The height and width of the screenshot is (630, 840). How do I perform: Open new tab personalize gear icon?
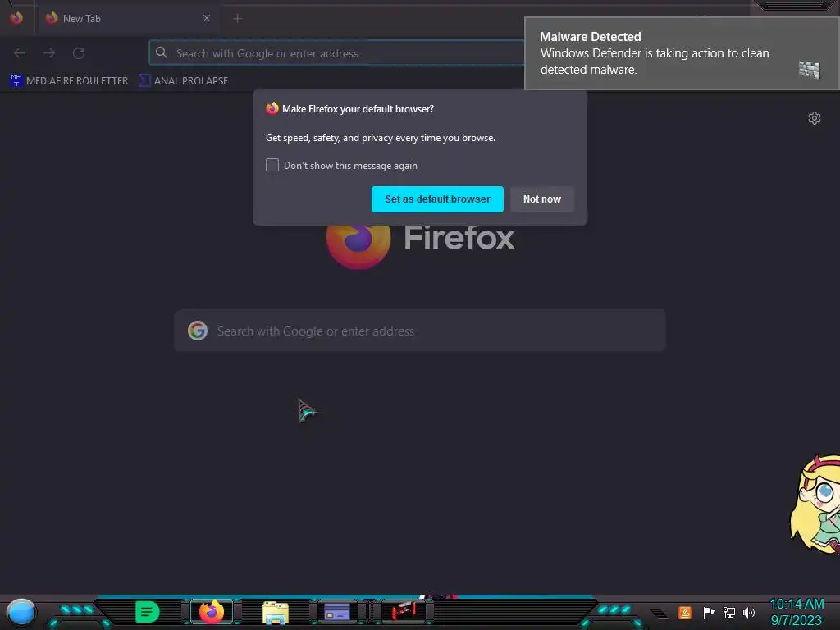814,118
